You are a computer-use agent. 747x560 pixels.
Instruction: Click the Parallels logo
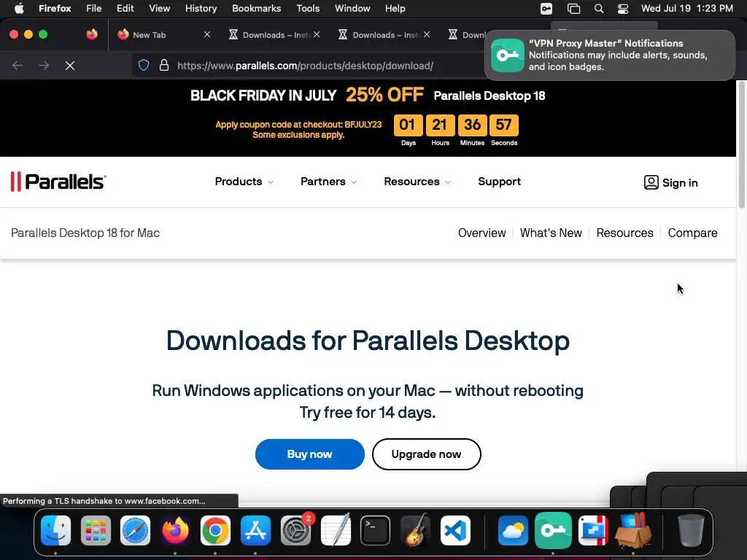[58, 182]
